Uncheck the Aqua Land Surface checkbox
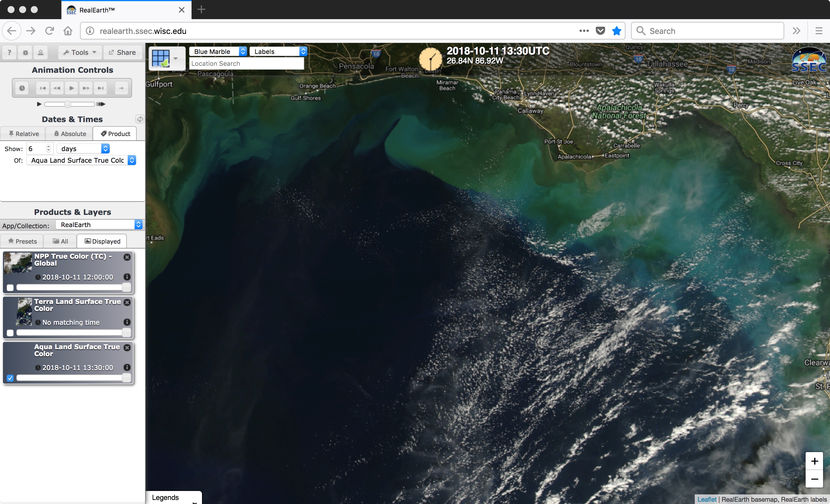The width and height of the screenshot is (830, 504). pyautogui.click(x=10, y=378)
